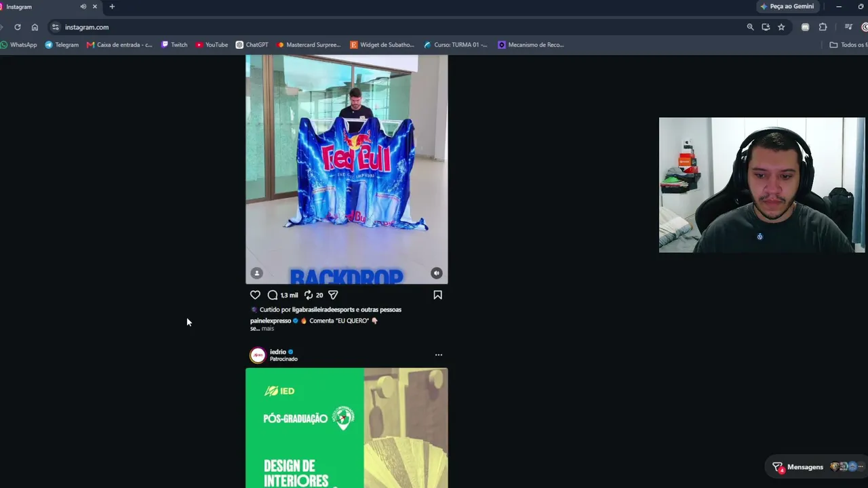Show tagged people on the video
This screenshot has width=868, height=488.
[x=256, y=273]
